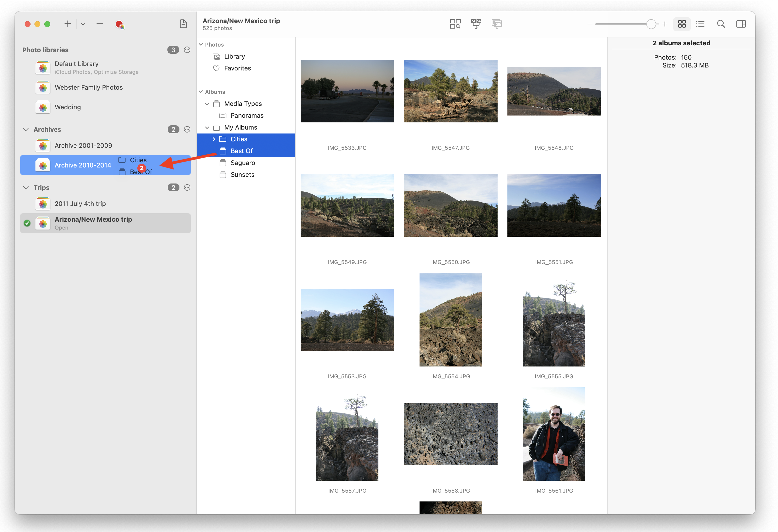
Task: Click the thumbnail size slider knob
Action: pos(651,24)
